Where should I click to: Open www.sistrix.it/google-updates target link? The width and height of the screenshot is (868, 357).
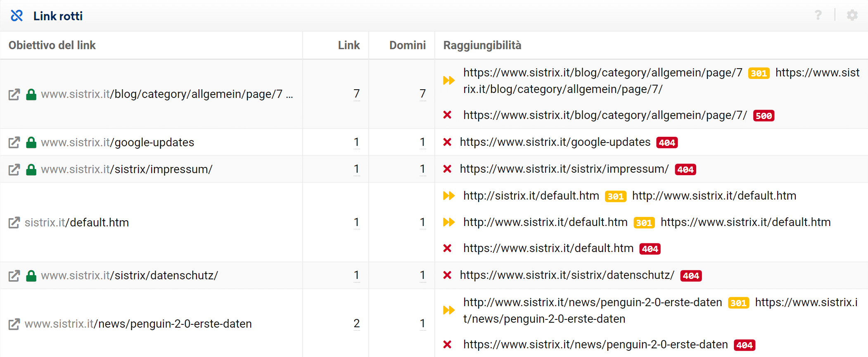click(x=117, y=143)
